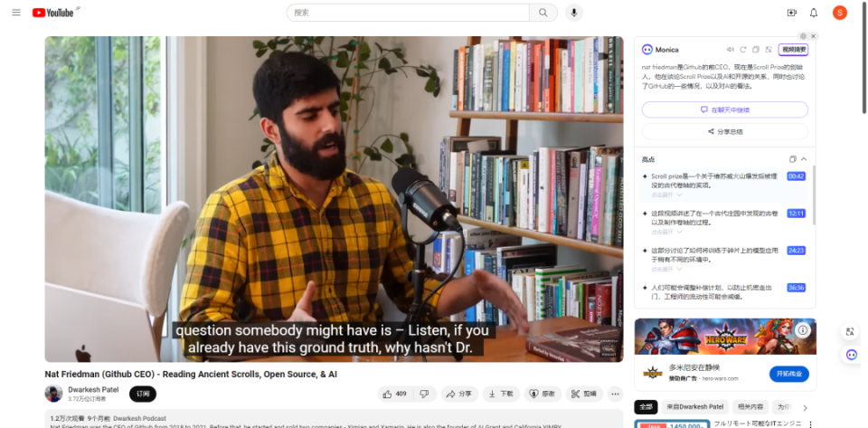This screenshot has height=428, width=868.
Task: Open Monica panel settings gear
Action: tap(803, 36)
